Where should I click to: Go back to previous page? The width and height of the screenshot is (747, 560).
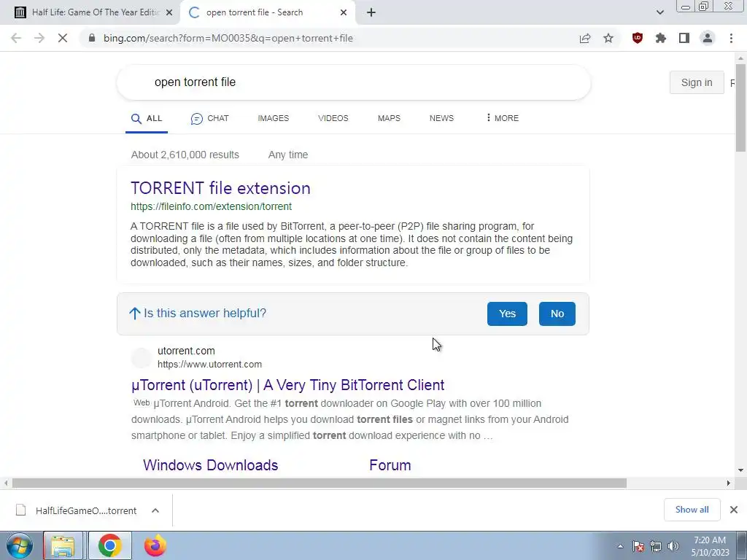coord(16,38)
